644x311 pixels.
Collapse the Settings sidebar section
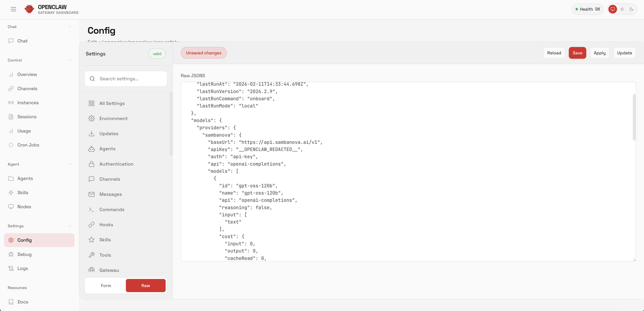pos(70,226)
